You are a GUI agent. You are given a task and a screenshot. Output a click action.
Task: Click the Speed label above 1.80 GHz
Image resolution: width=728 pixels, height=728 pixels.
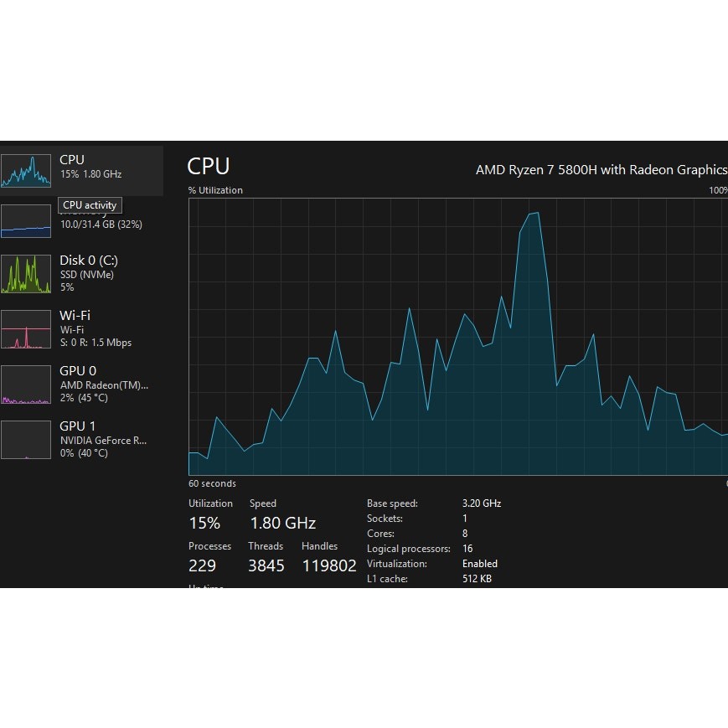263,503
